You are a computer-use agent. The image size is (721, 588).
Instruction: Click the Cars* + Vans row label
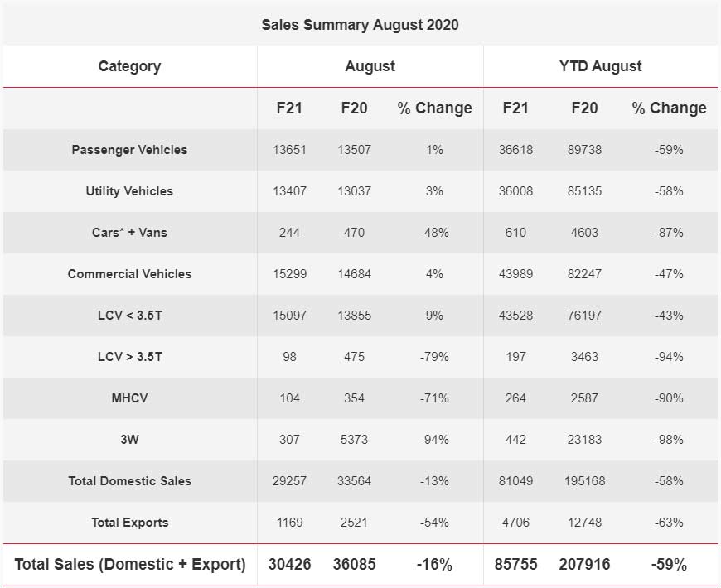point(129,233)
